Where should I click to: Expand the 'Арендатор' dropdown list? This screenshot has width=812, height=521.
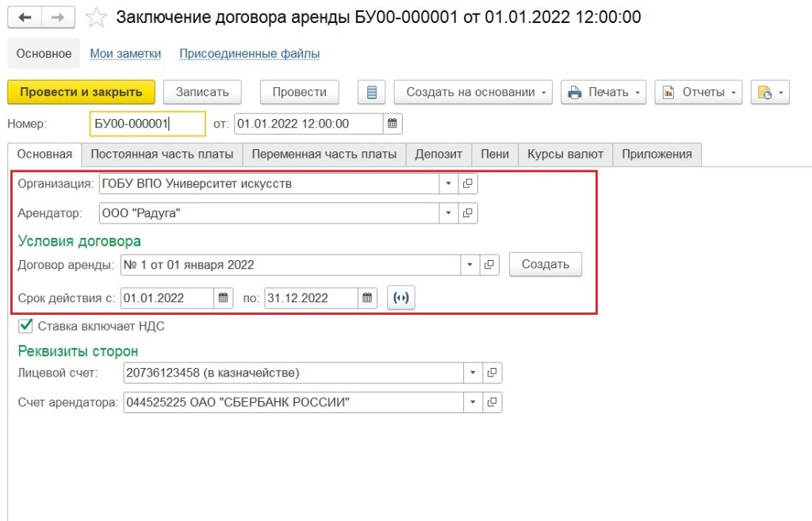[448, 213]
